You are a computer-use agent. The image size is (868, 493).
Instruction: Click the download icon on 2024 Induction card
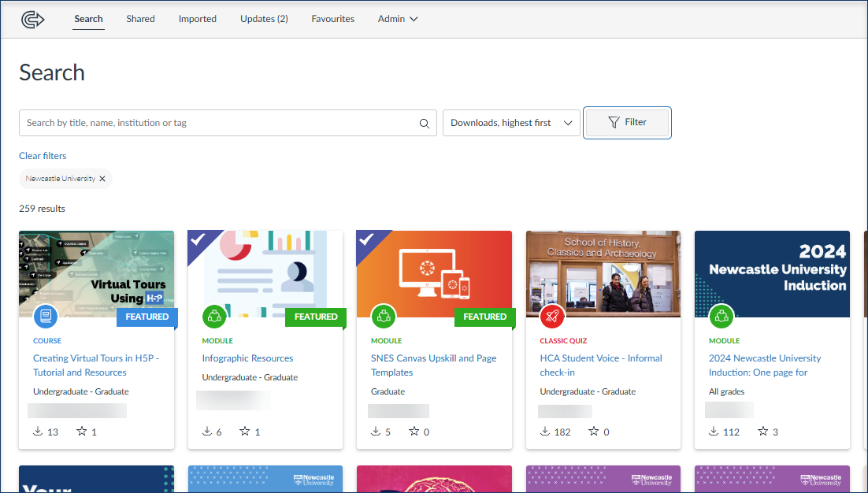coord(714,431)
